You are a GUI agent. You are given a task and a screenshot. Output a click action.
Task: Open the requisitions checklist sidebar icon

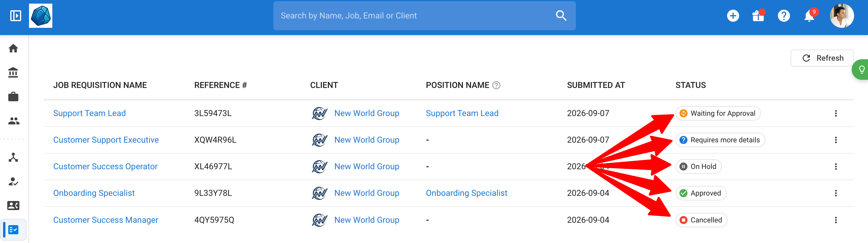coord(14,230)
